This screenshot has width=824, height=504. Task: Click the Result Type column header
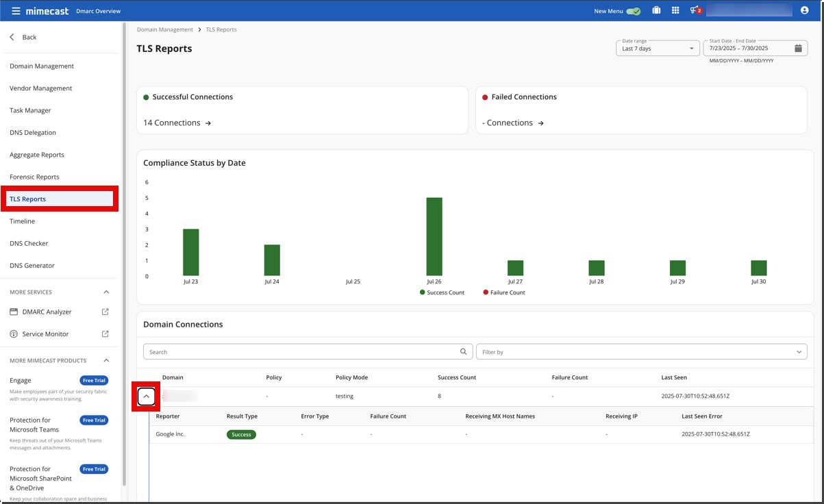click(242, 416)
